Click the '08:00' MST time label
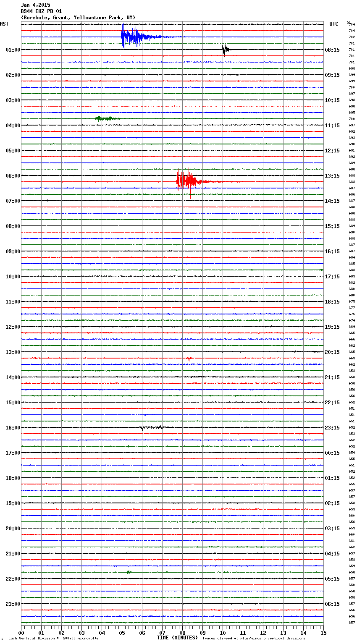The width and height of the screenshot is (357, 644). (13, 226)
